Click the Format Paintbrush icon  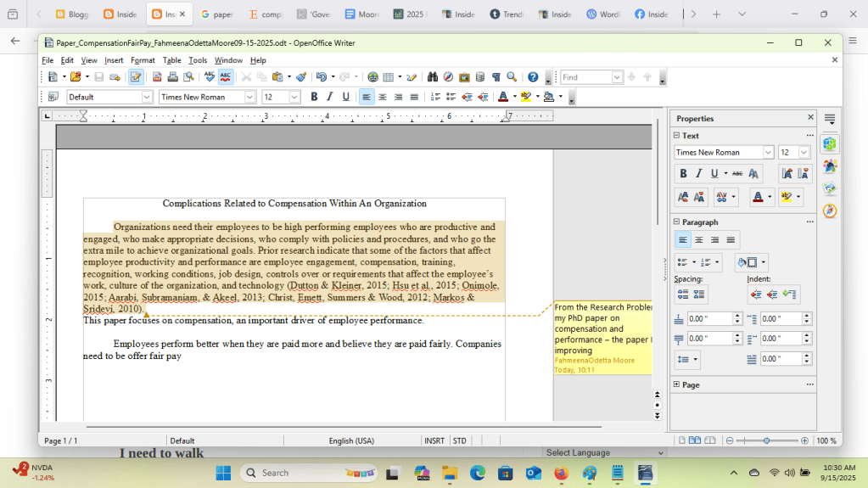tap(301, 77)
